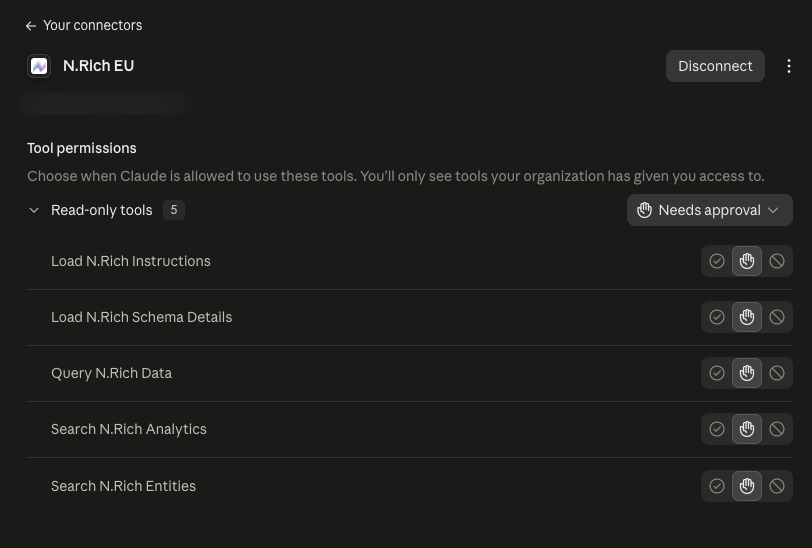Collapse the Read-only tools section
This screenshot has height=548, width=812.
coord(34,210)
